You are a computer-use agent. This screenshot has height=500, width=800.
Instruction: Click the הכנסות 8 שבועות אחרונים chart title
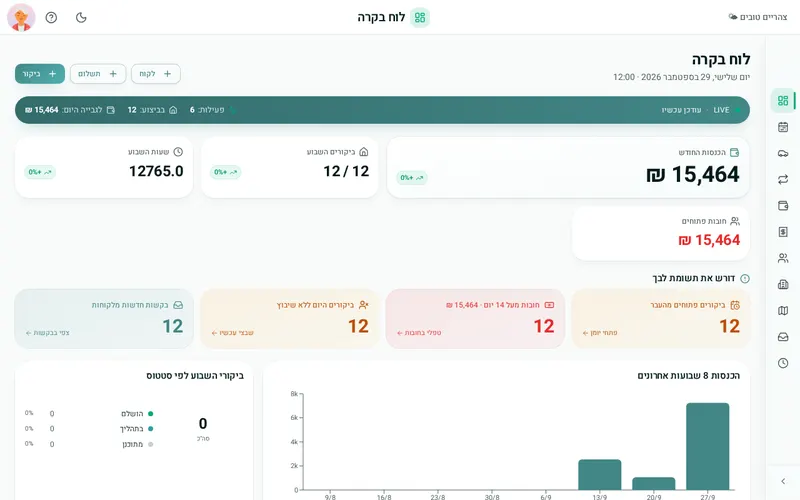pyautogui.click(x=688, y=376)
